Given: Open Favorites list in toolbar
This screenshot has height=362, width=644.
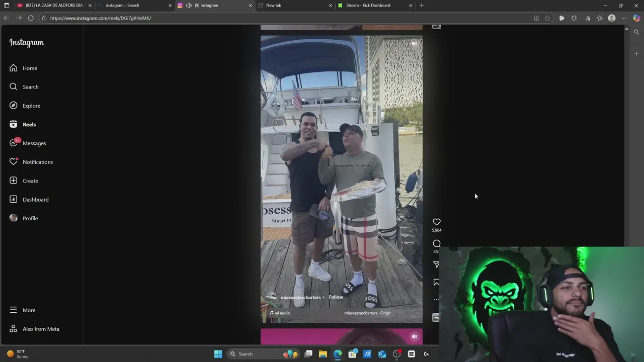Looking at the screenshot, I should coord(600,18).
